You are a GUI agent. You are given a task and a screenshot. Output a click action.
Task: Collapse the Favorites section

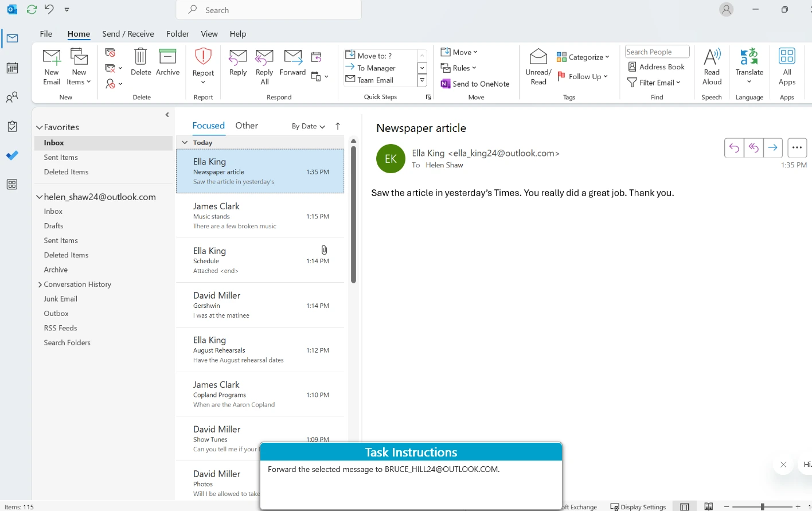[x=39, y=127]
